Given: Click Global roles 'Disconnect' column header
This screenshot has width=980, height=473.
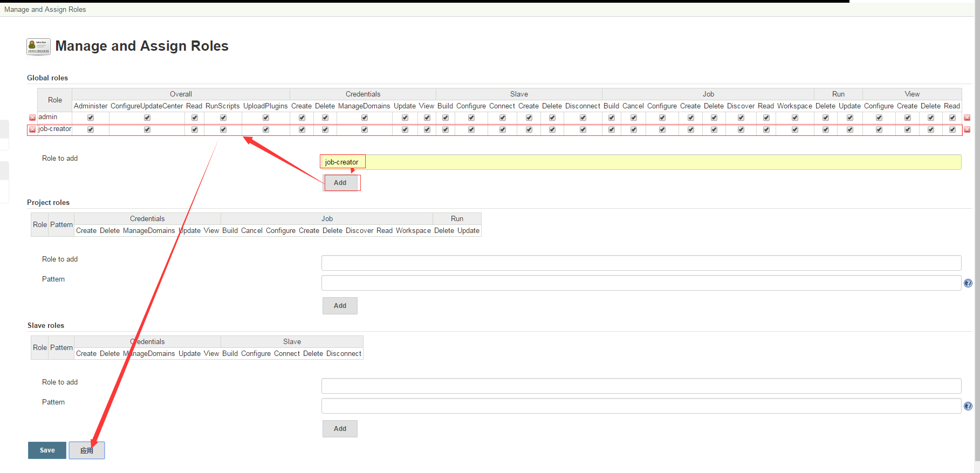Looking at the screenshot, I should [x=582, y=106].
